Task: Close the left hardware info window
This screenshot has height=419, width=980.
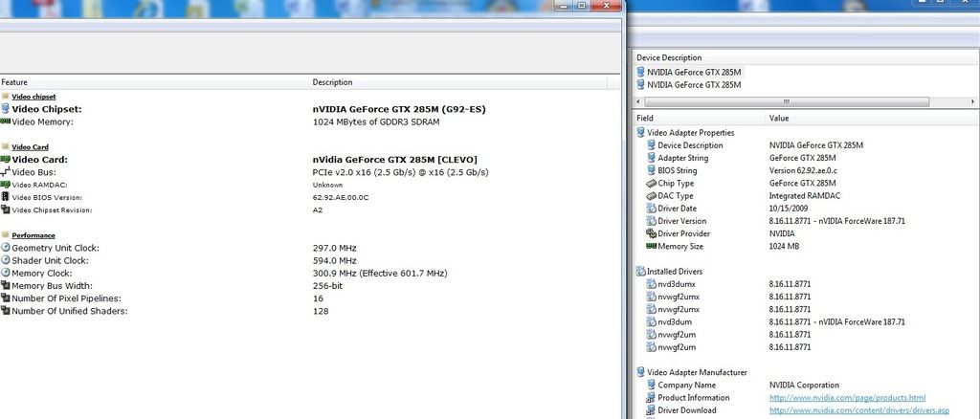Action: pyautogui.click(x=606, y=5)
